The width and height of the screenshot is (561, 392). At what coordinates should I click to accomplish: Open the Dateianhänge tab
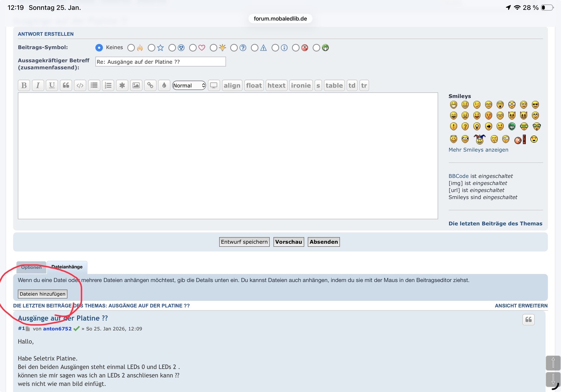[x=67, y=267]
